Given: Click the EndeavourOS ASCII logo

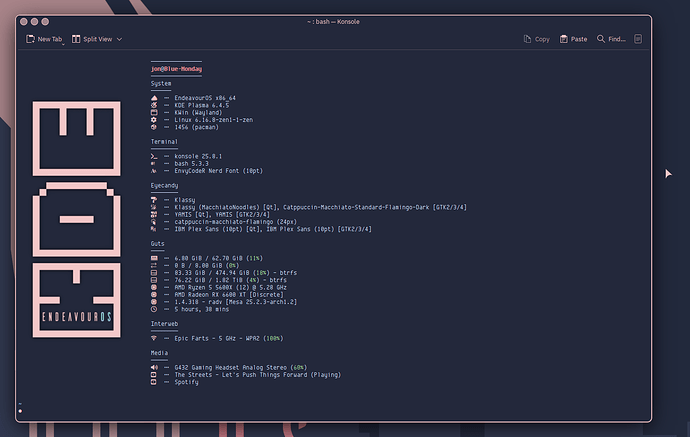Looking at the screenshot, I should pyautogui.click(x=77, y=219).
